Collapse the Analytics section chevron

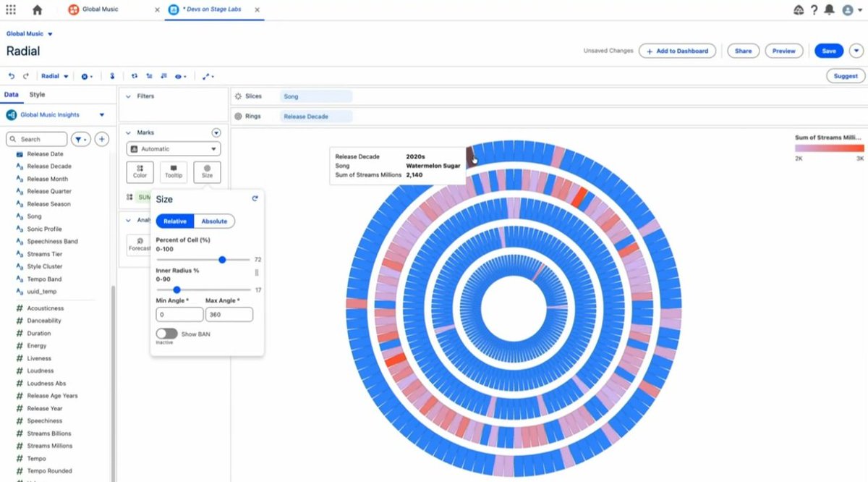(x=128, y=220)
